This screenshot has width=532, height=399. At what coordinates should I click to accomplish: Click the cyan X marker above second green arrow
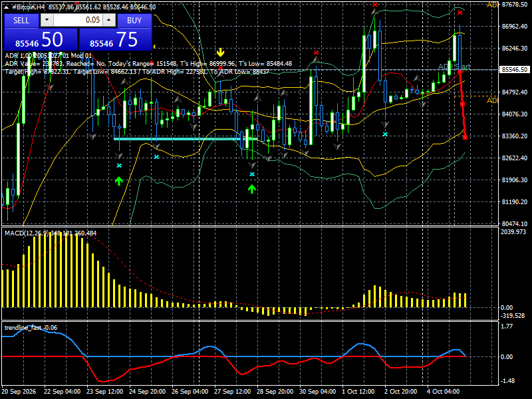[x=252, y=174]
